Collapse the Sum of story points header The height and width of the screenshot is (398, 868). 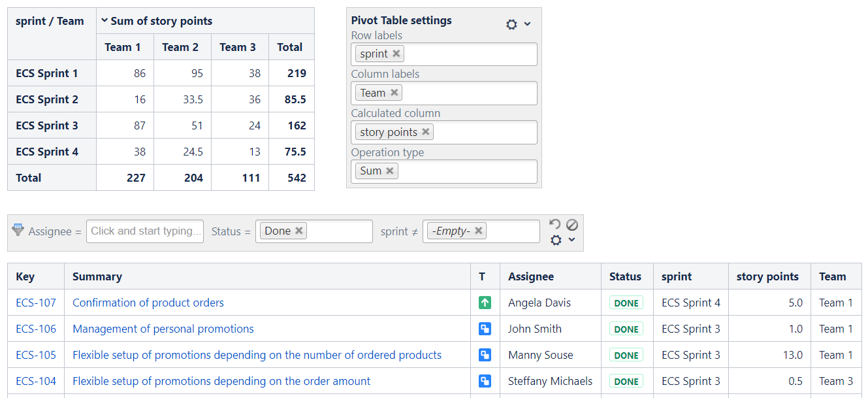point(104,21)
